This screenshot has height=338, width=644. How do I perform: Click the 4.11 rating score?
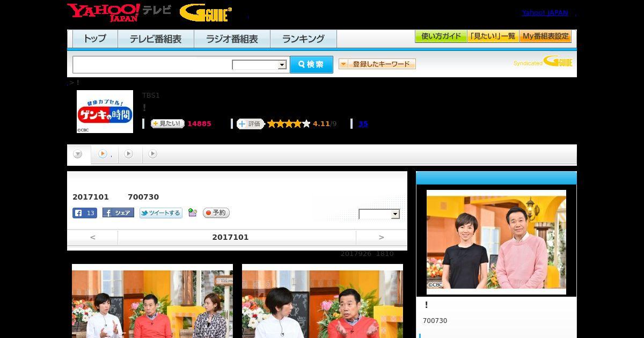coord(321,124)
